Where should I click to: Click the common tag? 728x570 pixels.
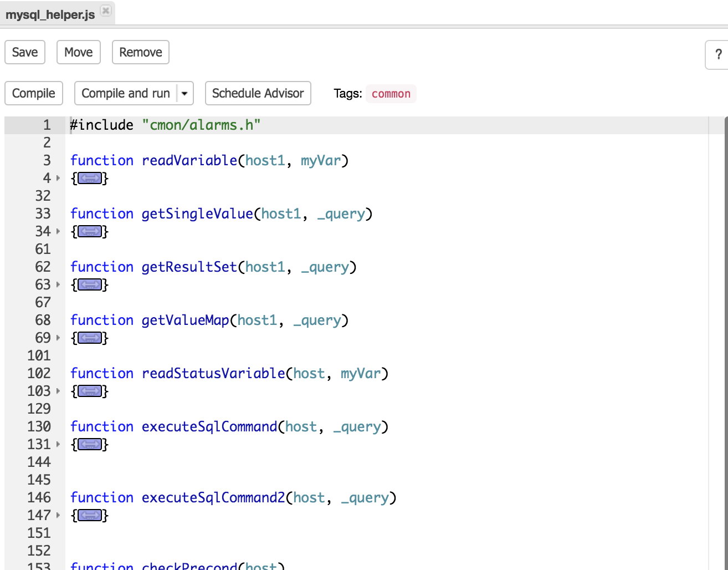click(x=391, y=94)
